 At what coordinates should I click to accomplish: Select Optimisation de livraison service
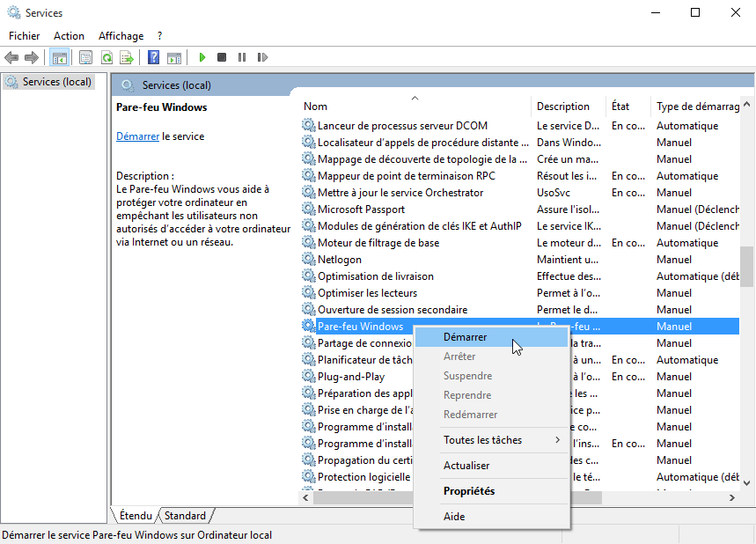pos(520,276)
